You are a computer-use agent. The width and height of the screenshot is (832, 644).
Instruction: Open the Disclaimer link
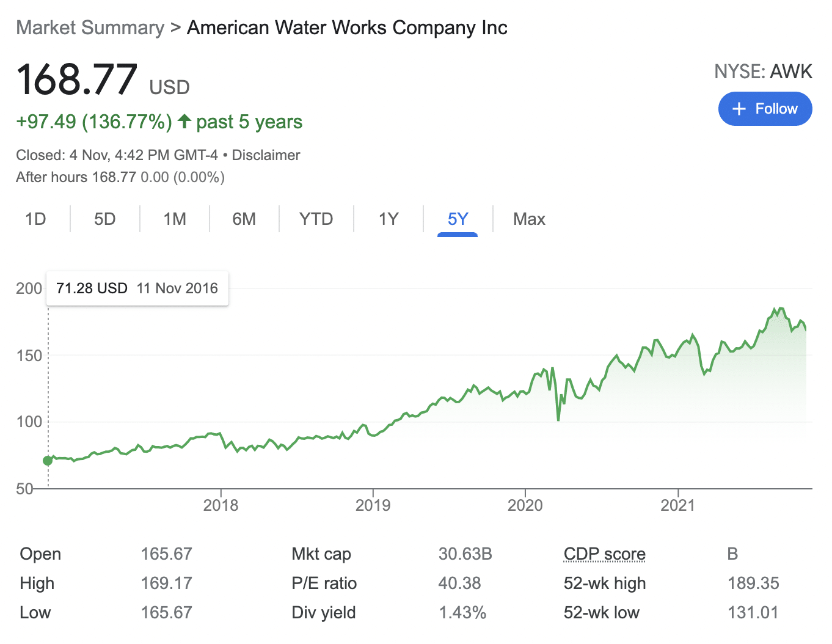click(266, 155)
